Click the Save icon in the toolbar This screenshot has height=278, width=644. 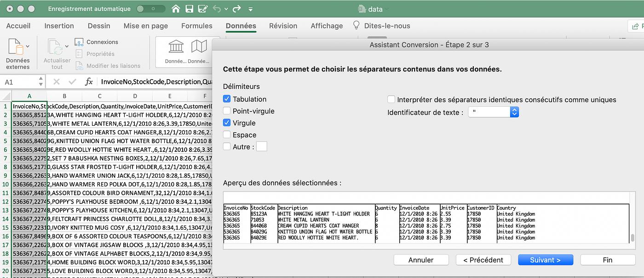click(x=190, y=8)
